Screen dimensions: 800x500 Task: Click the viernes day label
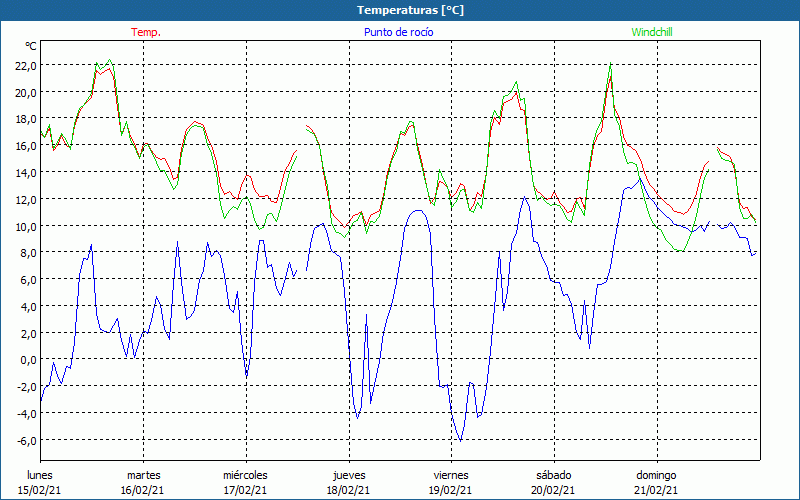click(451, 475)
